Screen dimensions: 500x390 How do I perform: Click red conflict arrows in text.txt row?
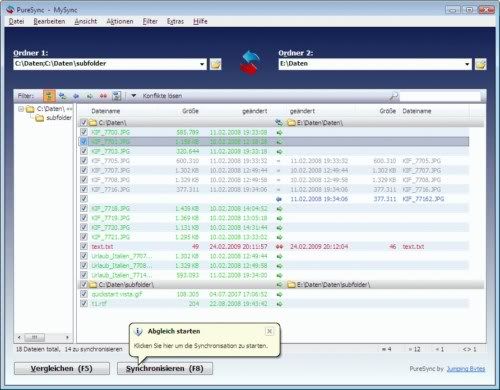[x=279, y=247]
